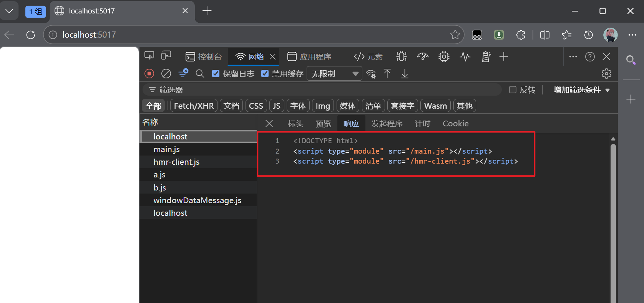The width and height of the screenshot is (644, 303).
Task: Open the pulse waveform tool icon
Action: tap(465, 57)
